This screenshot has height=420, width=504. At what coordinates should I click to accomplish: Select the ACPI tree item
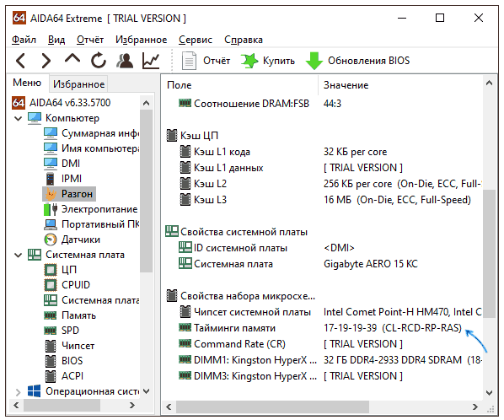tap(64, 376)
